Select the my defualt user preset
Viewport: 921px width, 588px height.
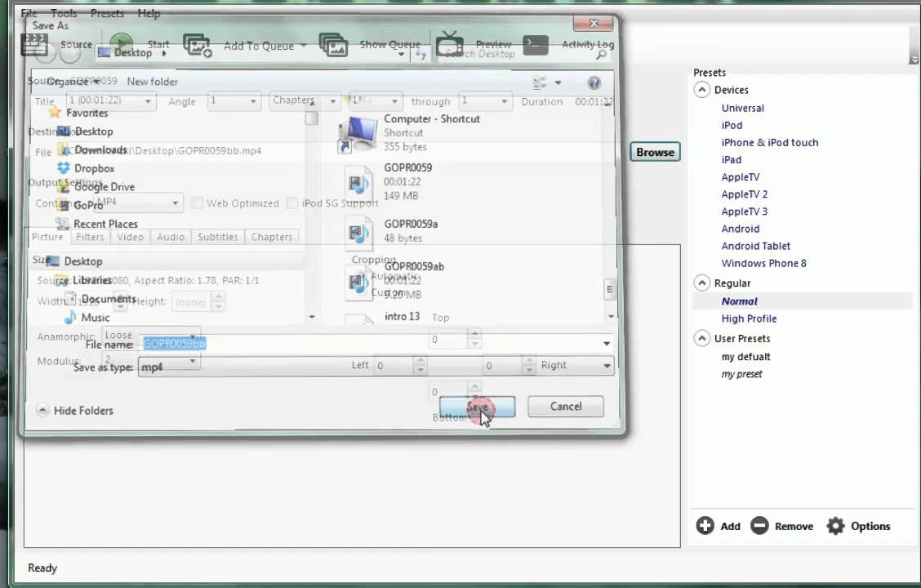coord(745,357)
